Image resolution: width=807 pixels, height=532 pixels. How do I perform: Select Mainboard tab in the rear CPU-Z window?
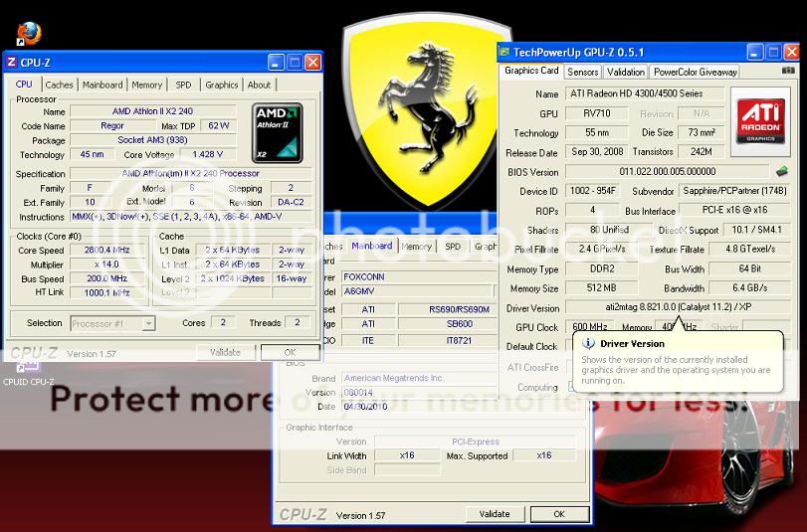371,246
